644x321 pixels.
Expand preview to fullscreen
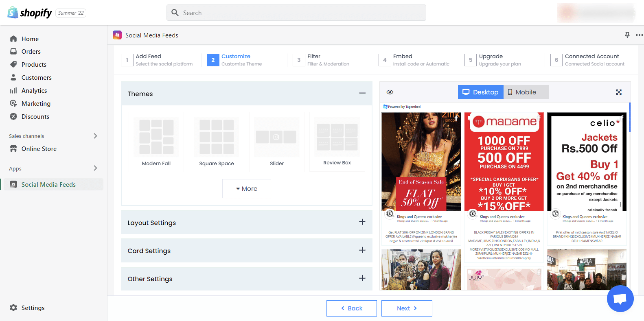[619, 92]
